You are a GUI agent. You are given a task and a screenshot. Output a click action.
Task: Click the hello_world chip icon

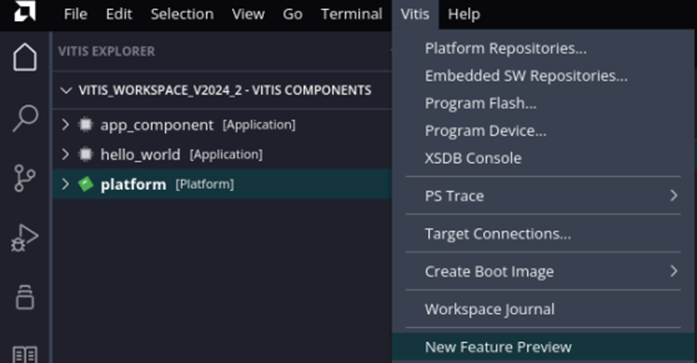pyautogui.click(x=85, y=154)
